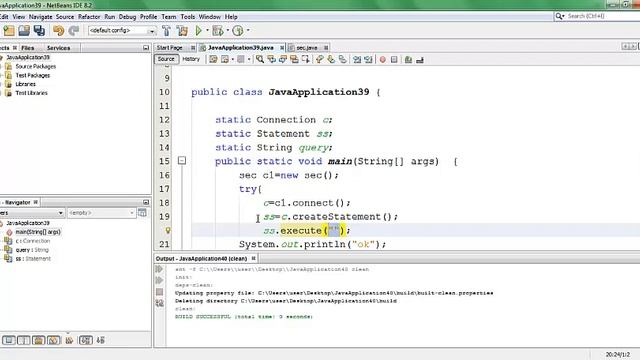Open the Navigate menu
640x360 pixels.
click(40, 17)
